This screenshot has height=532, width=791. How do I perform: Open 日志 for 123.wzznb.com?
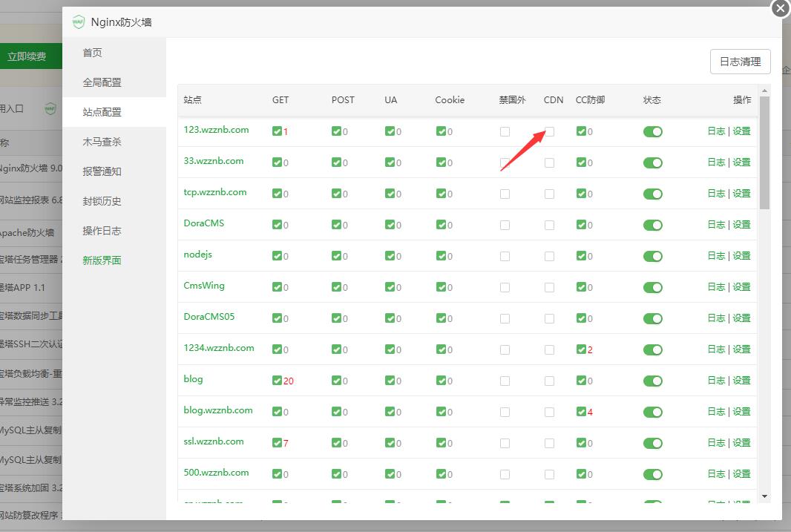tap(716, 131)
